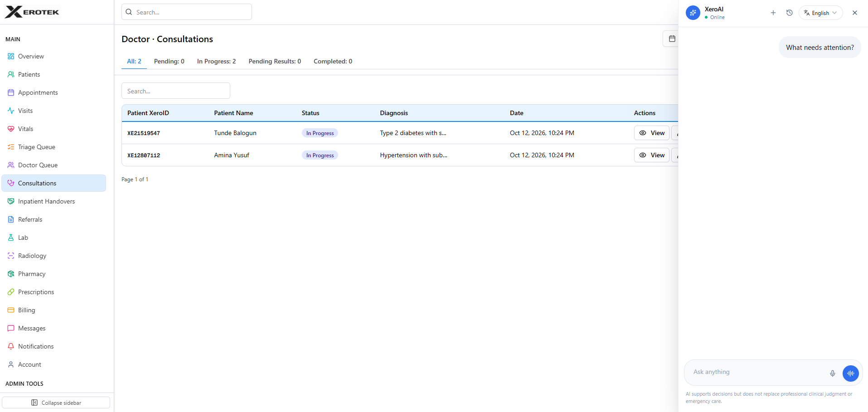Select the All: 2 tab
This screenshot has height=412, width=868.
pyautogui.click(x=134, y=61)
